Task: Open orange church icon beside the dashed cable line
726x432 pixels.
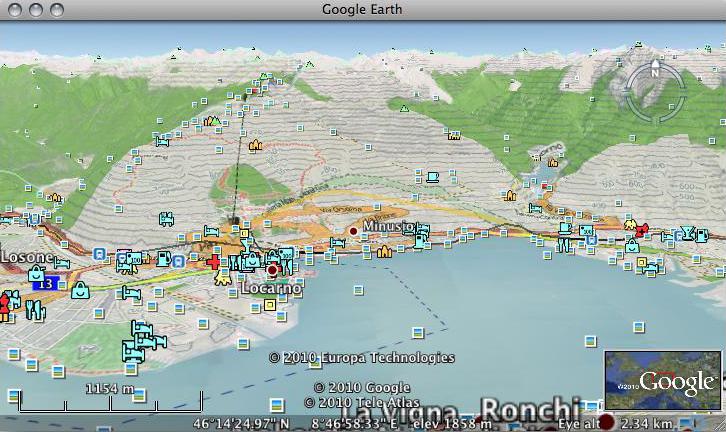Action: (x=255, y=145)
